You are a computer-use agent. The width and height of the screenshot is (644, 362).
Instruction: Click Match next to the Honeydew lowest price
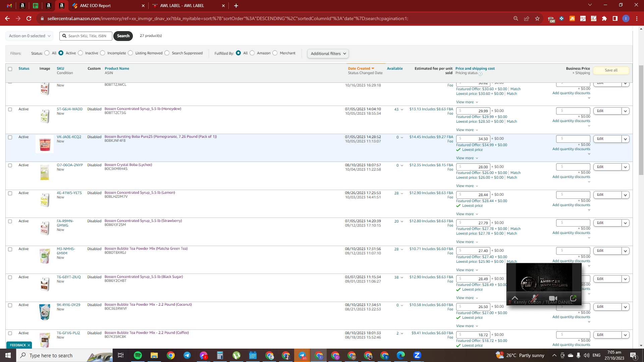pos(512,122)
